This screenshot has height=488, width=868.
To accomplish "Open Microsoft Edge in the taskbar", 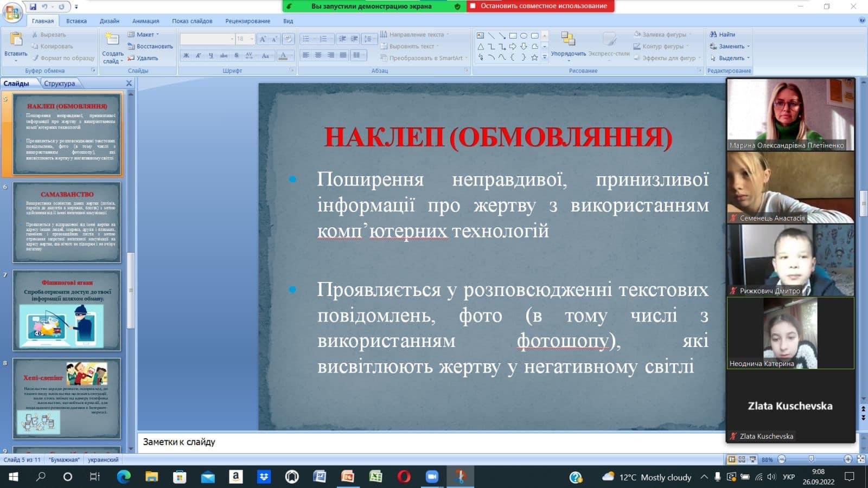I will click(x=124, y=477).
